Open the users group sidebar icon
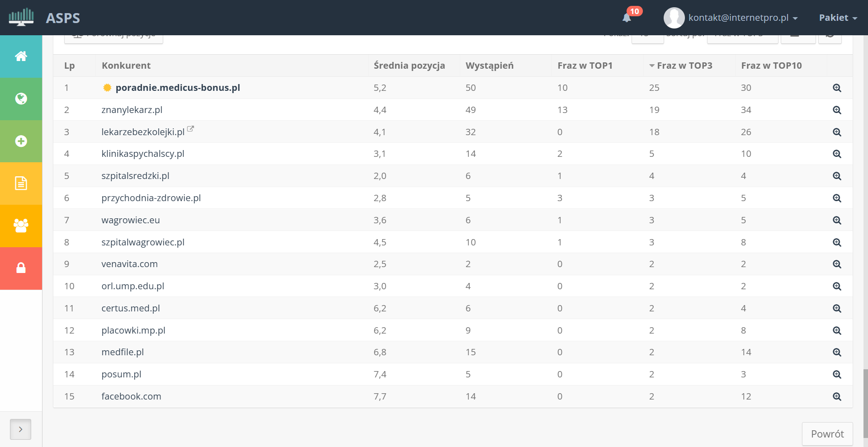 pyautogui.click(x=21, y=226)
